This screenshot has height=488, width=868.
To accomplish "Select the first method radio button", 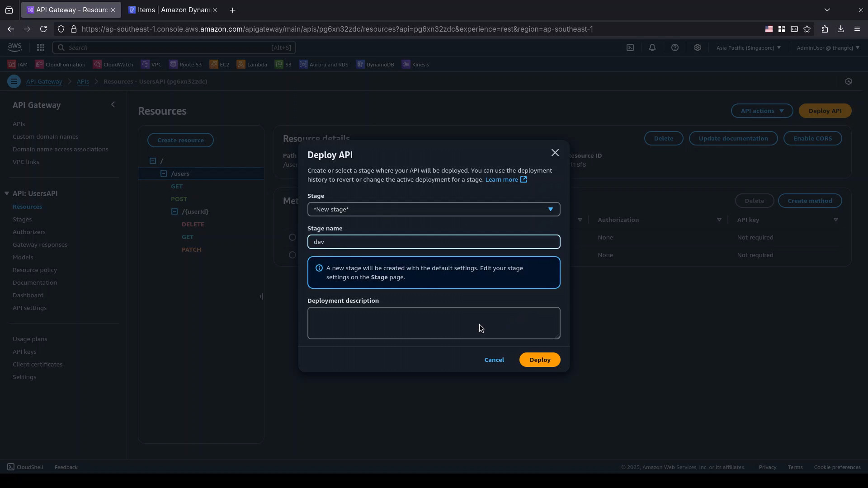I will 292,237.
